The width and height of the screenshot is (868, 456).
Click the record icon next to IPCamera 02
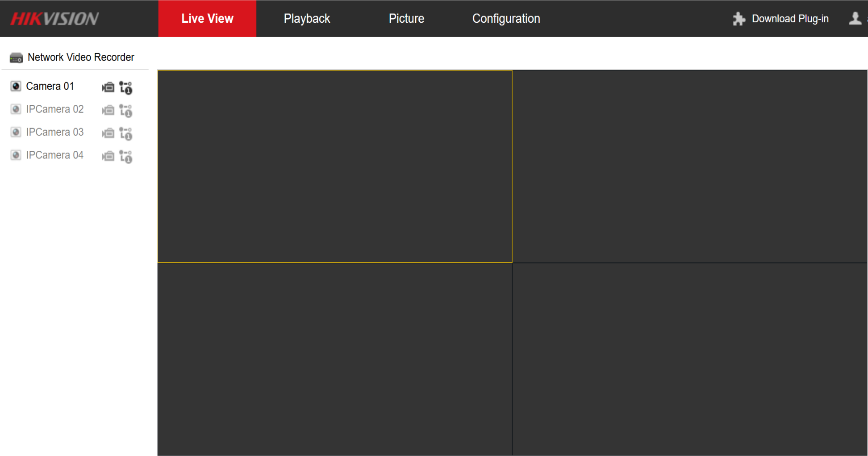tap(108, 110)
